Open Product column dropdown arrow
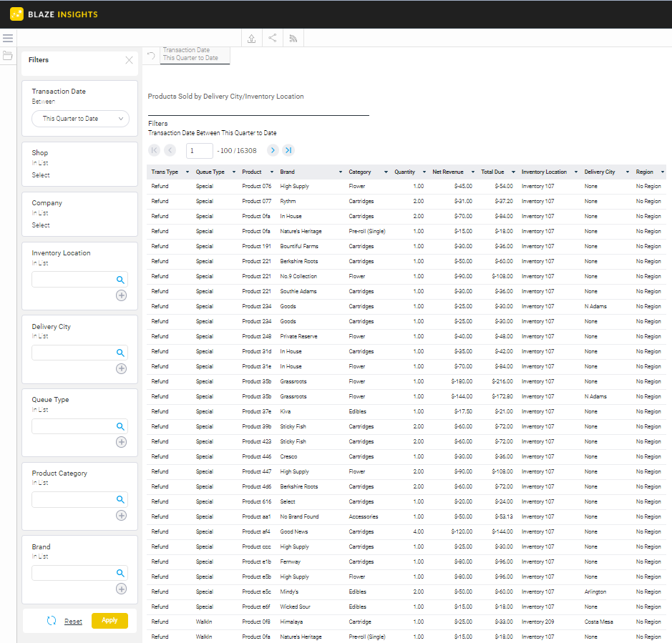672x643 pixels. (x=272, y=172)
